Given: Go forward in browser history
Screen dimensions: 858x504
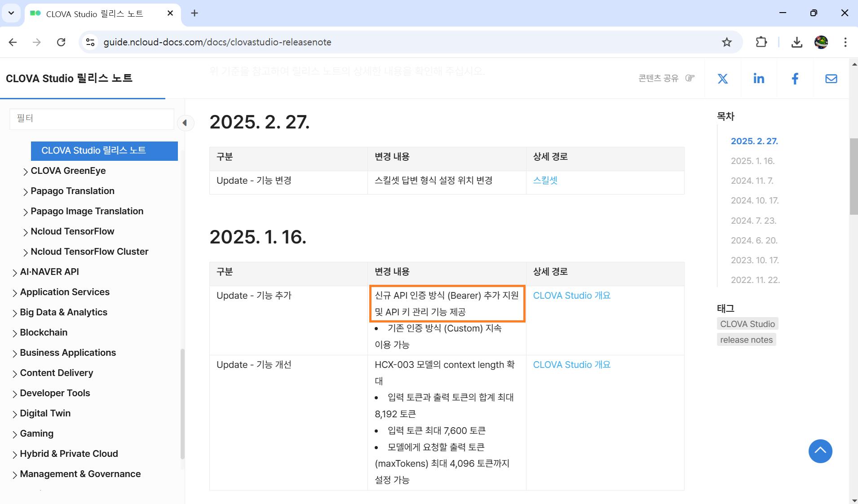Looking at the screenshot, I should (37, 42).
